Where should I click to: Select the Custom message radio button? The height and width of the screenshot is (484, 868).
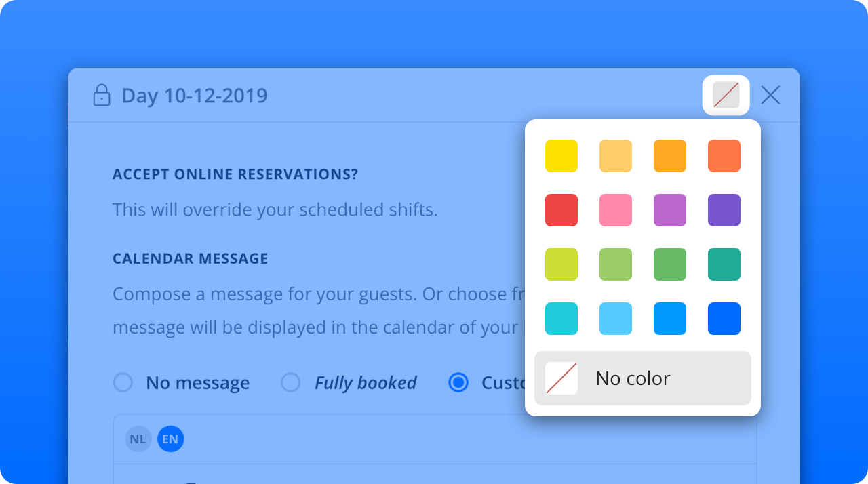(458, 383)
